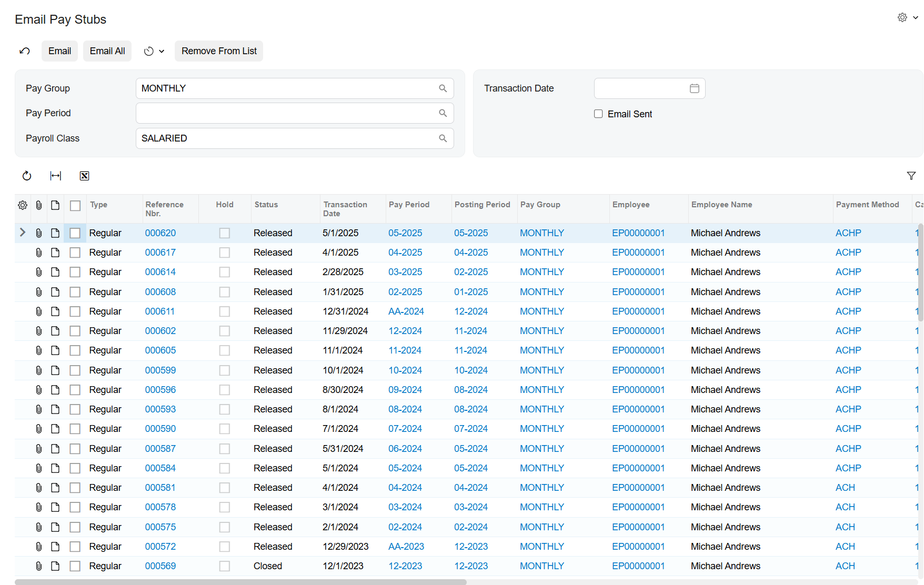924x585 pixels.
Task: Enable the Email Sent checkbox
Action: tap(598, 114)
